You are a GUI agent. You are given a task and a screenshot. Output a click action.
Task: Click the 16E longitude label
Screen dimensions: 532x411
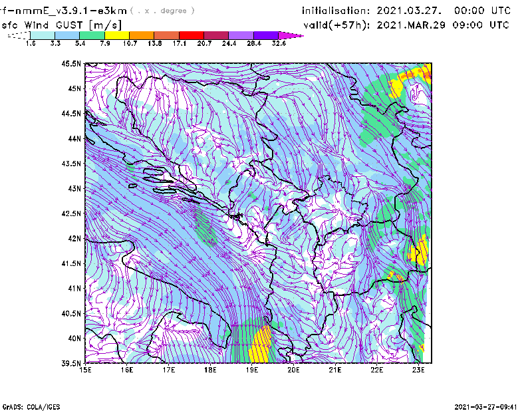(x=127, y=370)
